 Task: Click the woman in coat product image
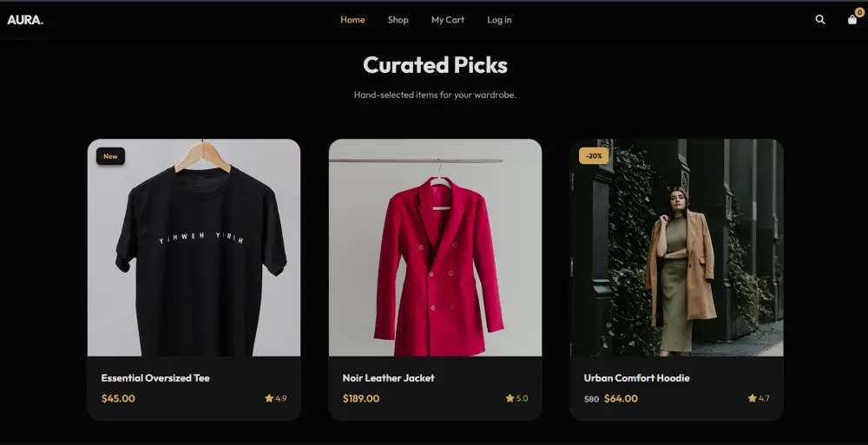tap(676, 247)
